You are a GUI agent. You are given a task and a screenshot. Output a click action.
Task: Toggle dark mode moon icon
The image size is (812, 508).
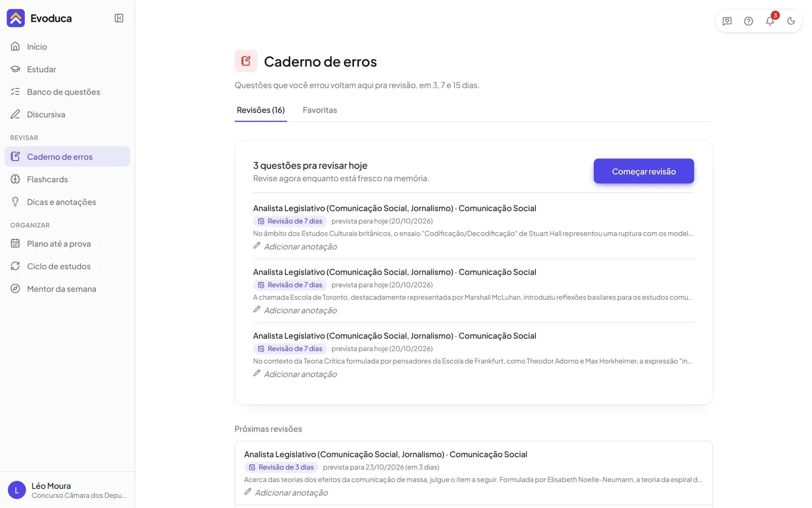click(x=791, y=21)
